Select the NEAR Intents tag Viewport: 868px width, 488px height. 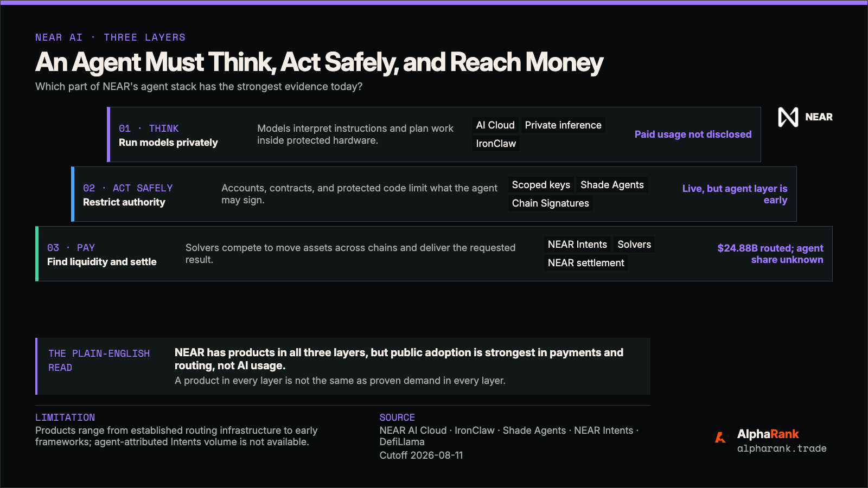577,245
